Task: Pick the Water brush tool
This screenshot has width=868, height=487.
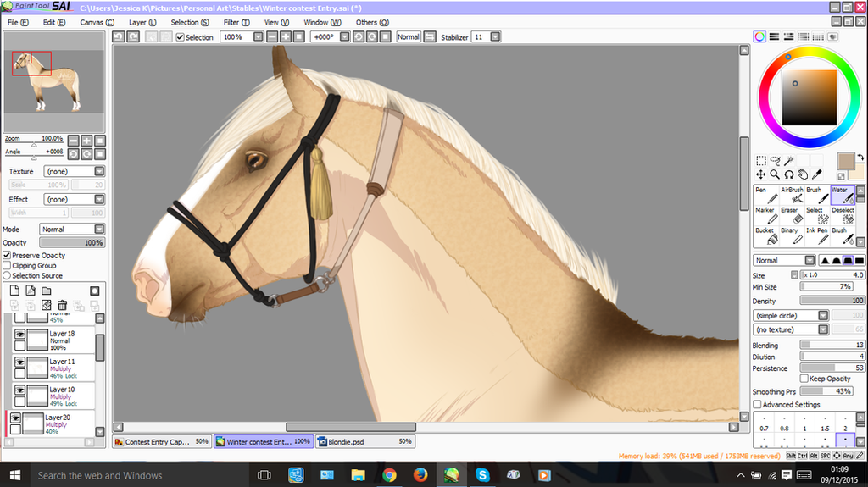Action: (x=843, y=196)
